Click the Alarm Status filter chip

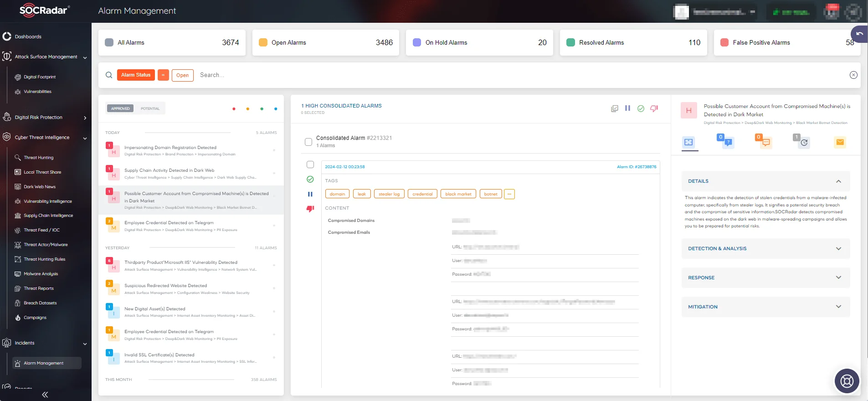click(136, 75)
